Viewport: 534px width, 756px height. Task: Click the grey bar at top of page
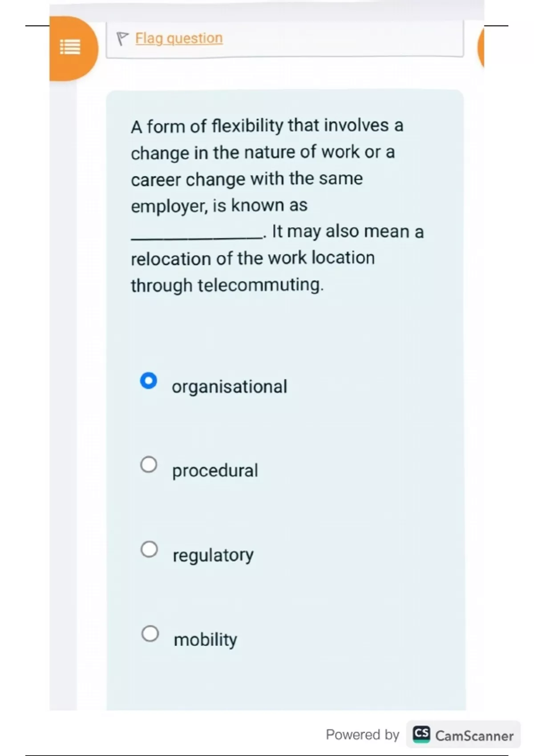[x=267, y=10]
